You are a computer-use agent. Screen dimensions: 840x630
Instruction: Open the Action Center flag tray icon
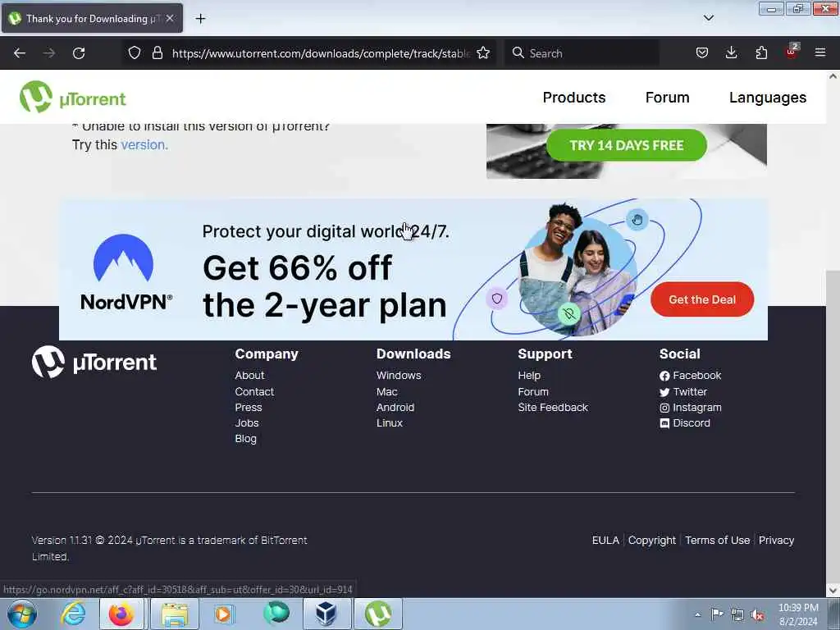click(x=717, y=614)
